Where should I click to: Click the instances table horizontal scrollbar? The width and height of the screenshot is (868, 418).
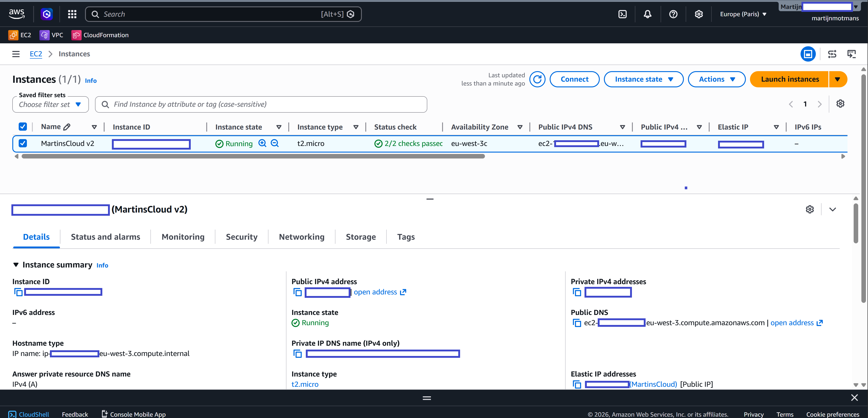point(253,156)
